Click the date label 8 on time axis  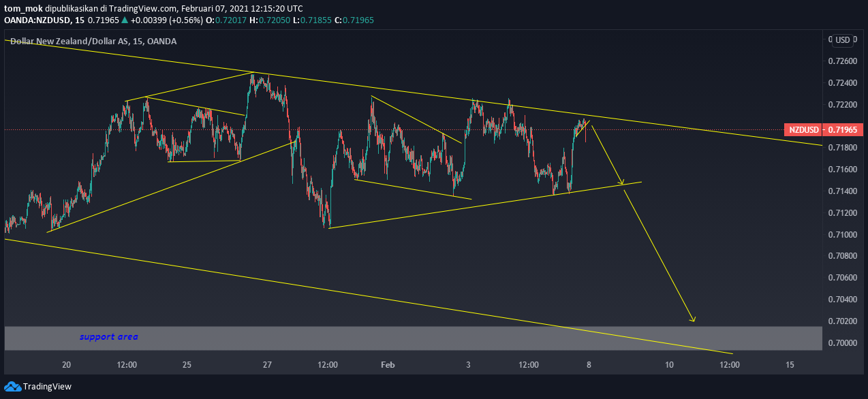coord(589,365)
